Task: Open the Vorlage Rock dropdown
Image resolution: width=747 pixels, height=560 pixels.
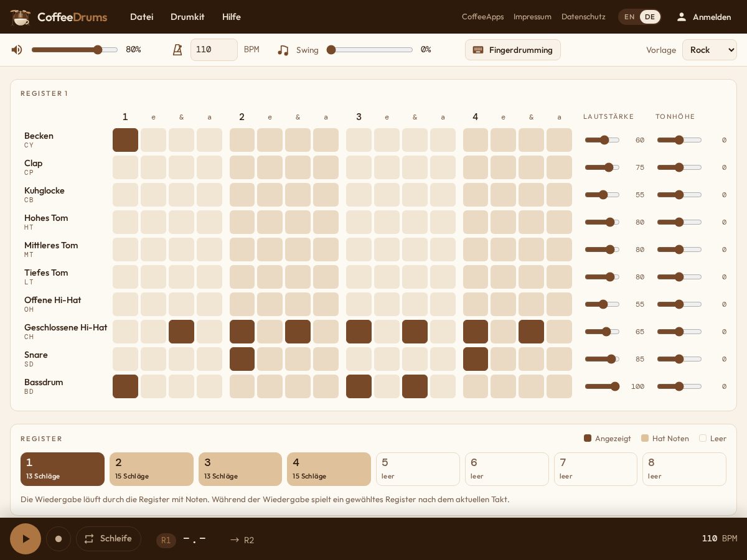Action: 710,50
